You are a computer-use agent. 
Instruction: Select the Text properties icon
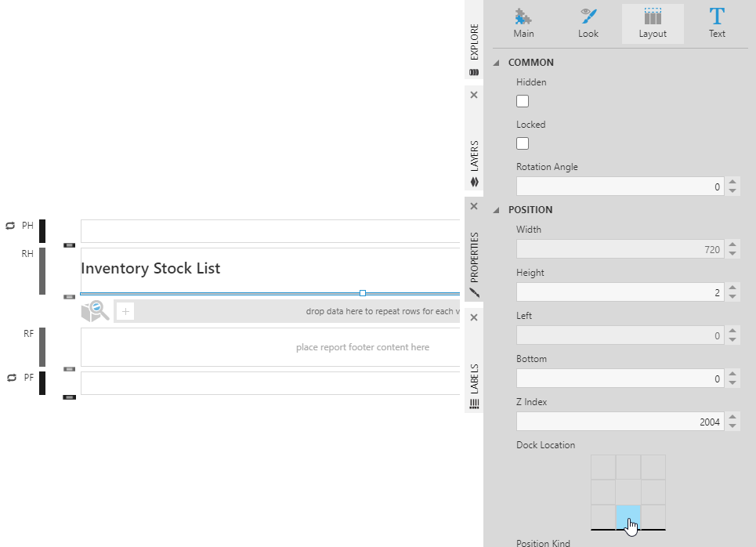(716, 23)
